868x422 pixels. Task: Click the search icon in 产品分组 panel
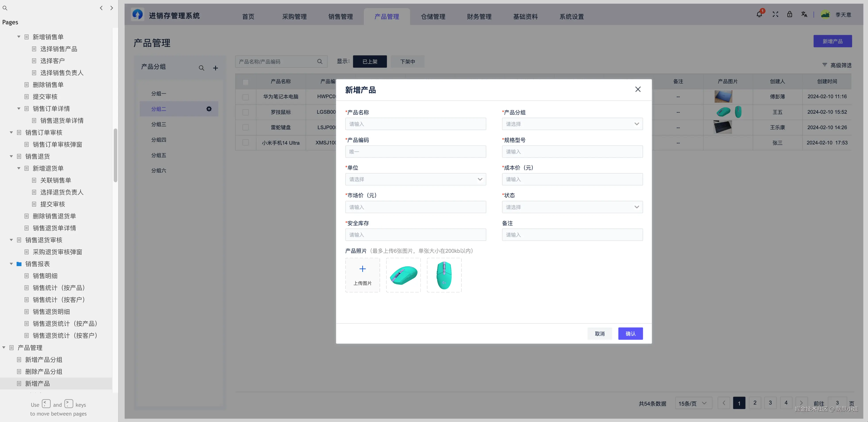[x=201, y=68]
